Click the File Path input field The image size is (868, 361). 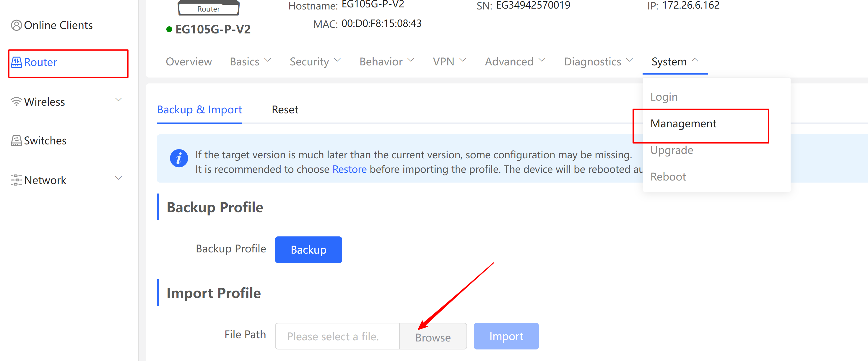[337, 336]
